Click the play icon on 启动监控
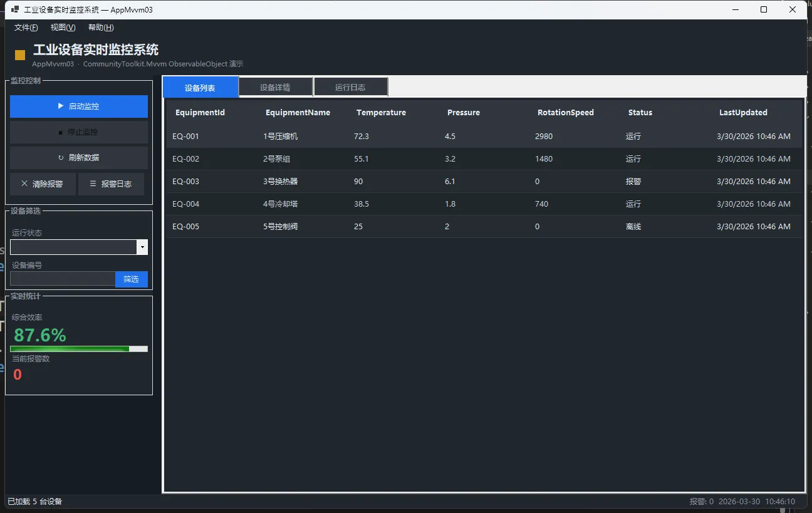Viewport: 812px width, 513px height. [x=60, y=106]
